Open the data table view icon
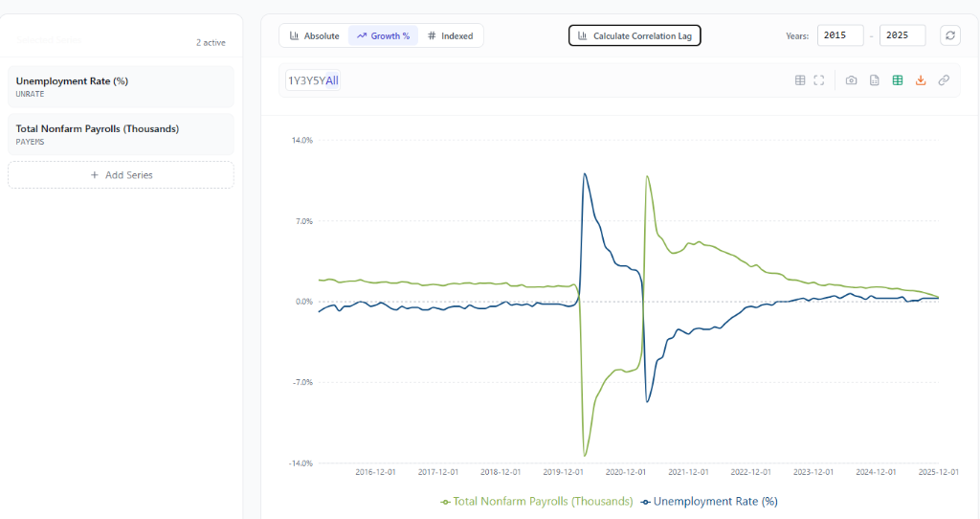The image size is (980, 519). pyautogui.click(x=800, y=80)
